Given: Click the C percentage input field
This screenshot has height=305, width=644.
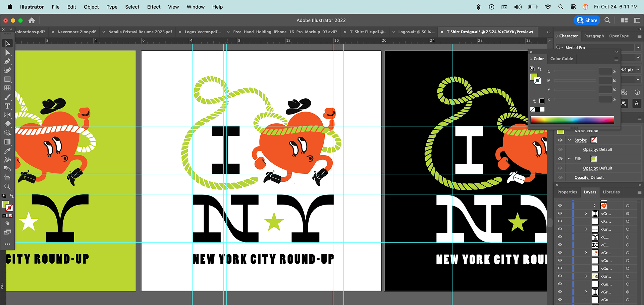Looking at the screenshot, I should click(x=605, y=71).
